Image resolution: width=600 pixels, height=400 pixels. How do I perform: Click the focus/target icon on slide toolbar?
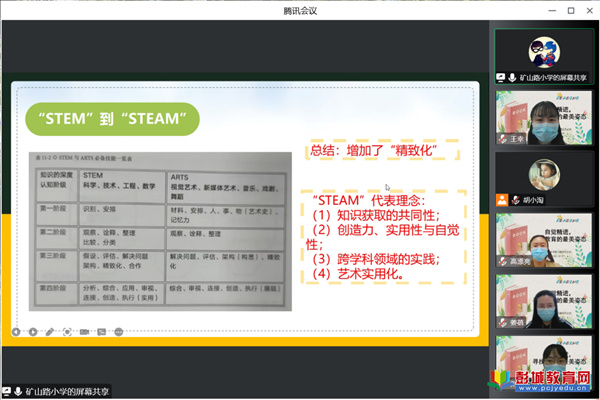click(67, 332)
